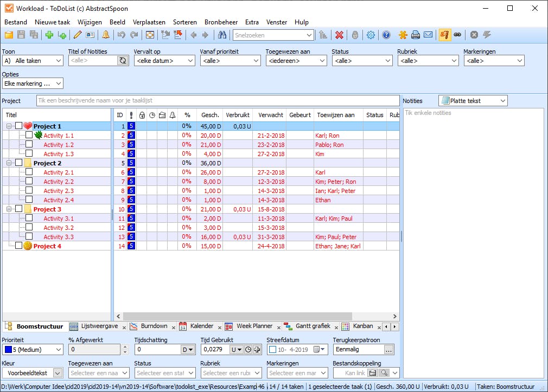Open preferences with the gear icon
This screenshot has height=392, width=548.
(371, 35)
